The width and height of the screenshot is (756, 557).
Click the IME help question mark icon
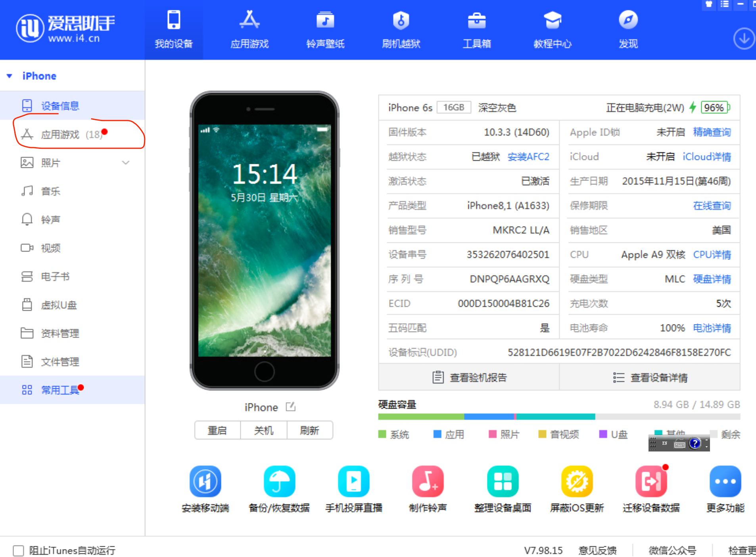(x=695, y=444)
